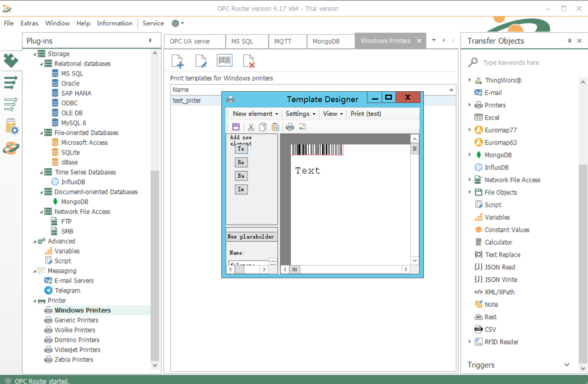Click the delete template icon with red X
The height and width of the screenshot is (384, 588).
(248, 61)
